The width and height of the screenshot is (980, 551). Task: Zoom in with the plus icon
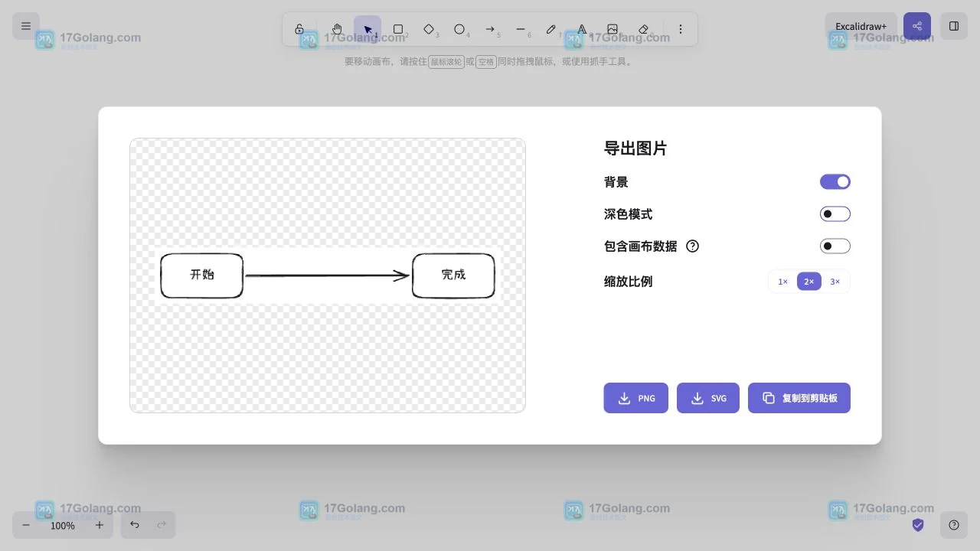(x=100, y=525)
